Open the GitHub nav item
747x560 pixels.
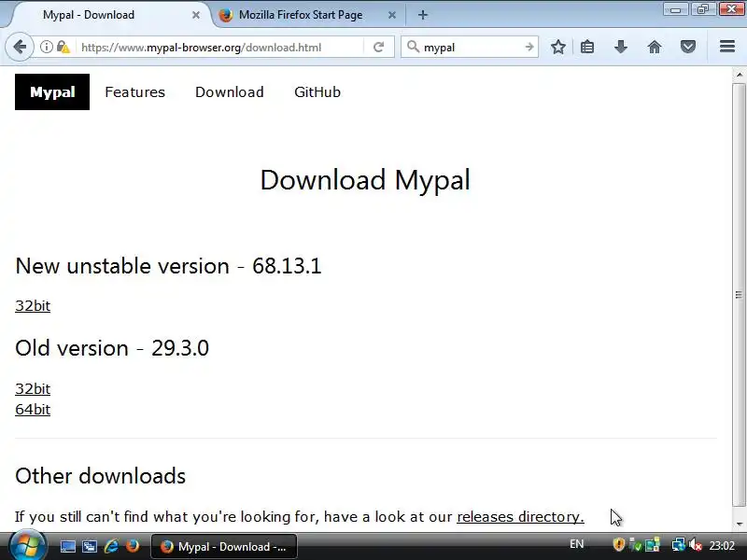tap(317, 91)
